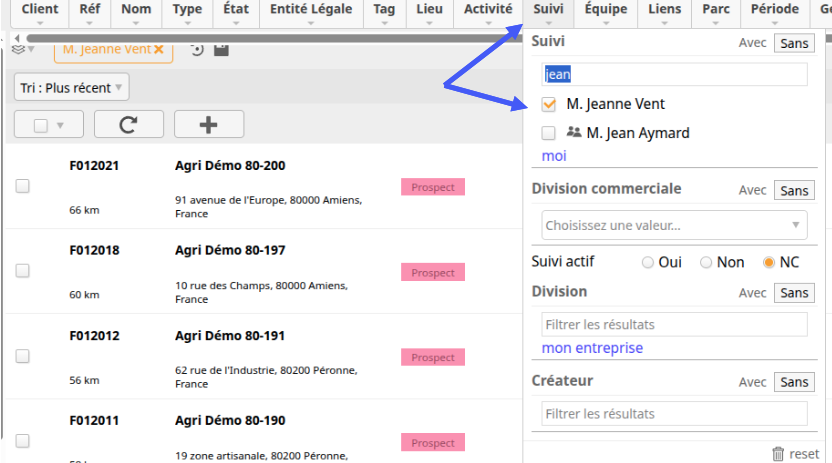Click the layers icon beside filter chips

click(x=19, y=49)
